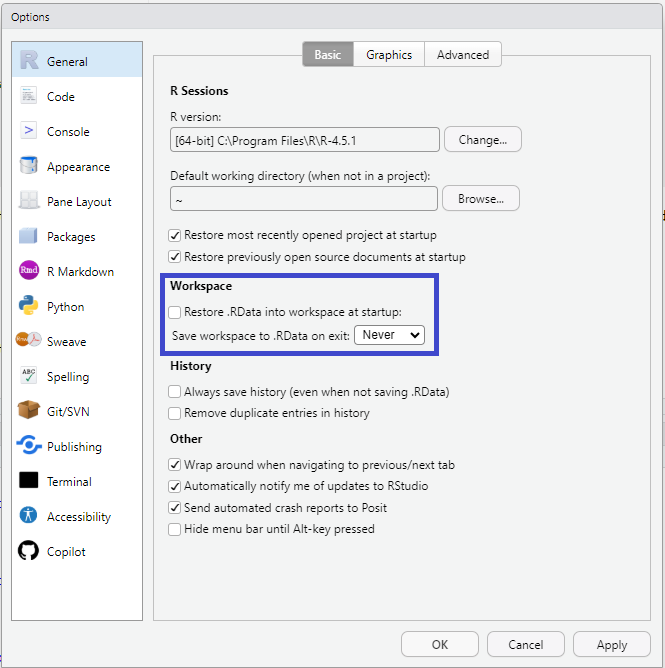Click the black Terminal icon
665x668 pixels.
pyautogui.click(x=29, y=480)
